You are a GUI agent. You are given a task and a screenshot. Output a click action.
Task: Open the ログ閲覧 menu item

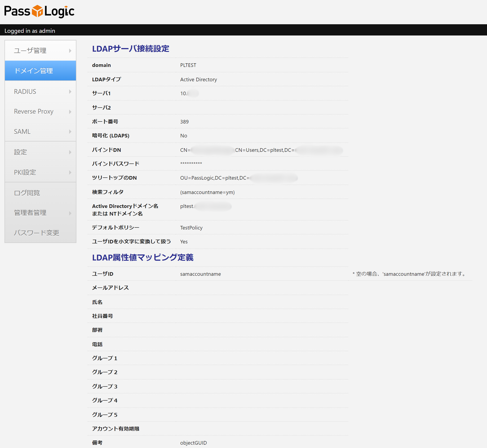tap(27, 193)
